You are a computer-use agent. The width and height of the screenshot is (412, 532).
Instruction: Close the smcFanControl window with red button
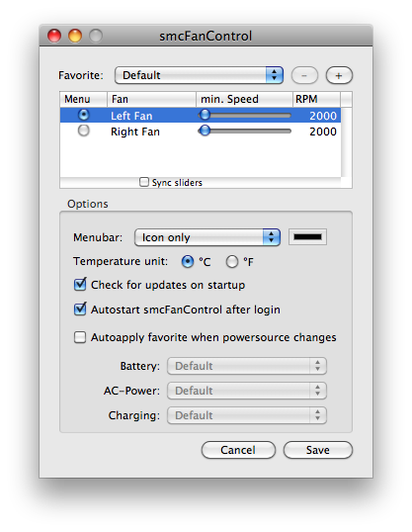point(54,36)
